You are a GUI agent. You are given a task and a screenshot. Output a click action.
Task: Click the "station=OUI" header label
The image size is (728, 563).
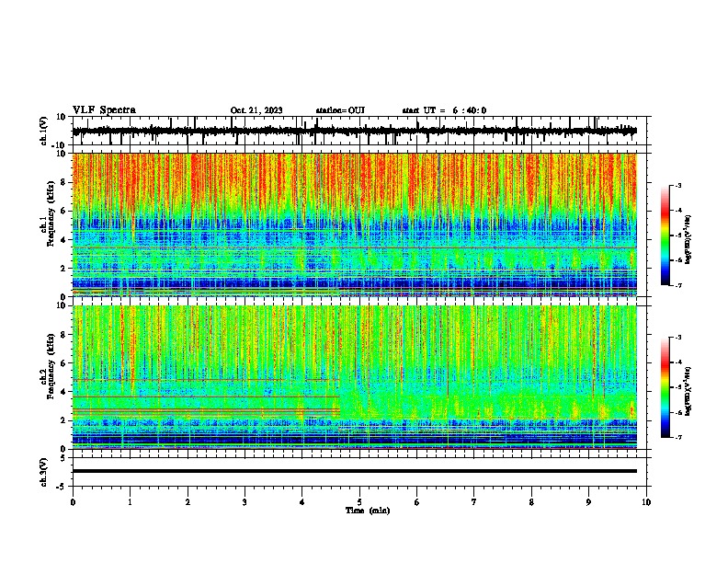click(340, 110)
